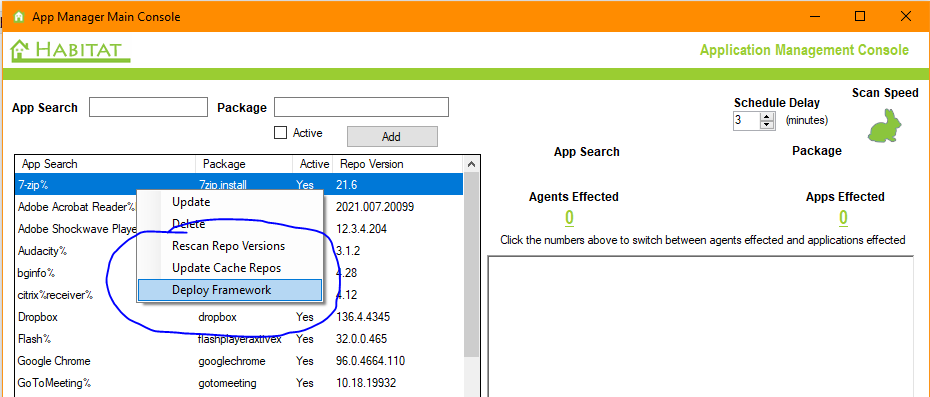Image resolution: width=930 pixels, height=397 pixels.
Task: Maximize the App Manager window
Action: [x=859, y=17]
